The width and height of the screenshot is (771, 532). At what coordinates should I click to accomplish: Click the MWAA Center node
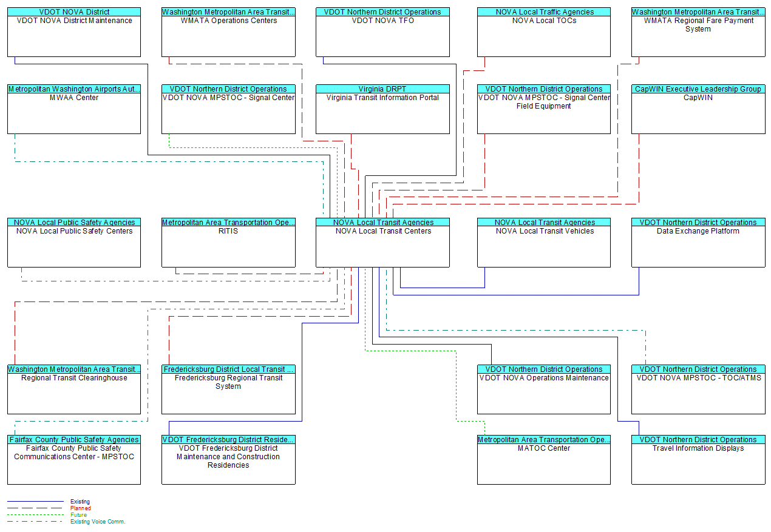(74, 109)
